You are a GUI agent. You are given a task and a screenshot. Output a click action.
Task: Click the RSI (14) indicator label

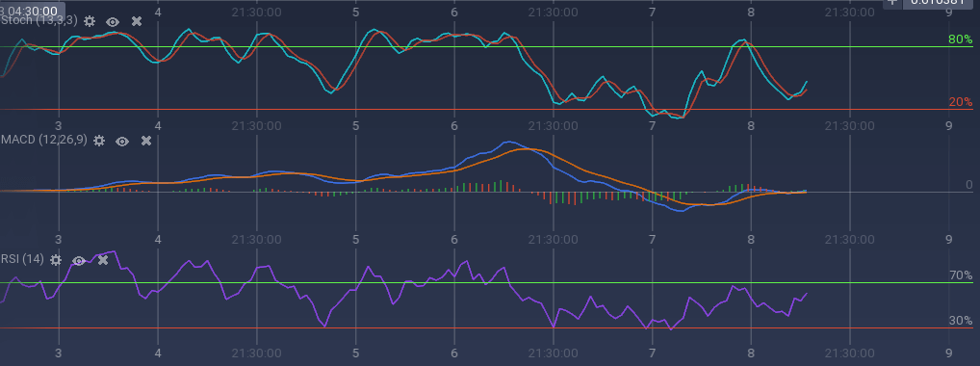tap(22, 259)
